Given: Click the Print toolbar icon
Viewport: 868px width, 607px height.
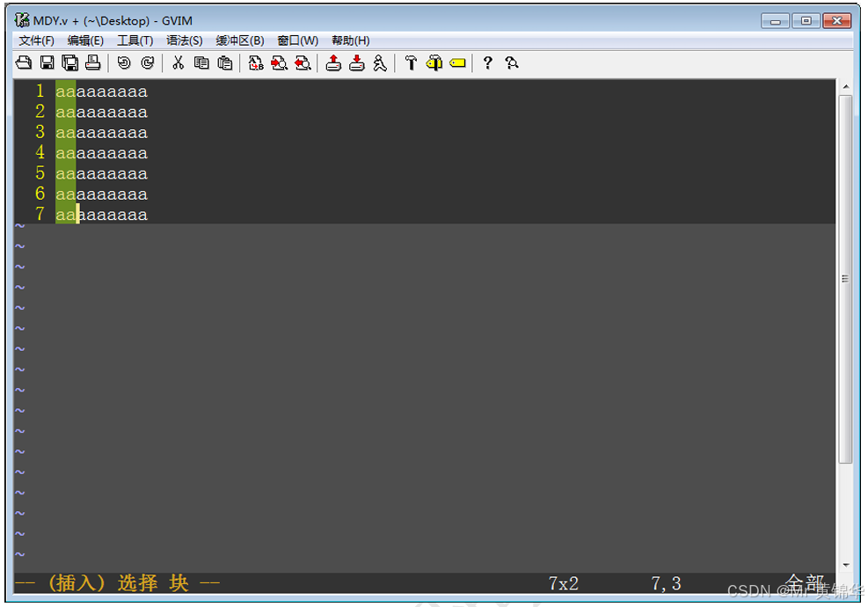Looking at the screenshot, I should (x=93, y=63).
